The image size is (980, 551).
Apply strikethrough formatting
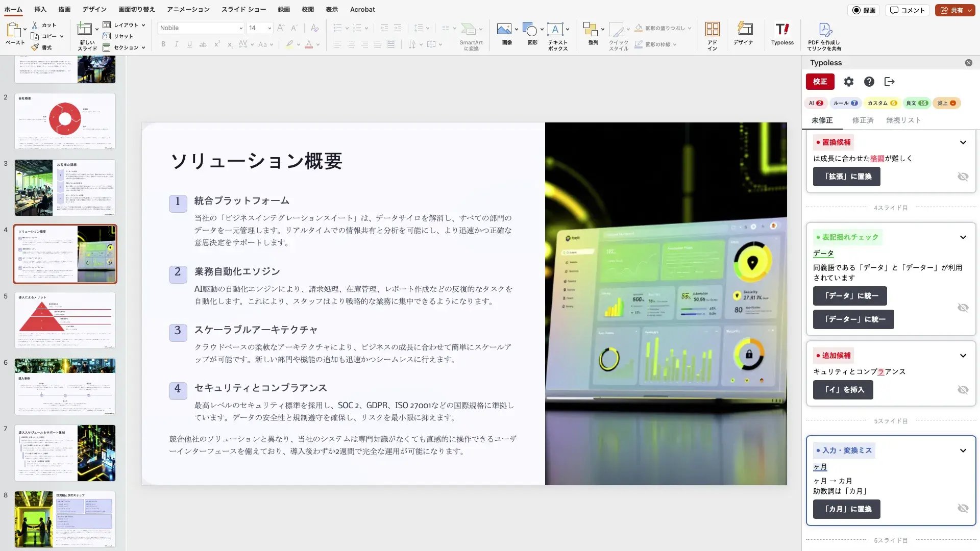[x=203, y=44]
